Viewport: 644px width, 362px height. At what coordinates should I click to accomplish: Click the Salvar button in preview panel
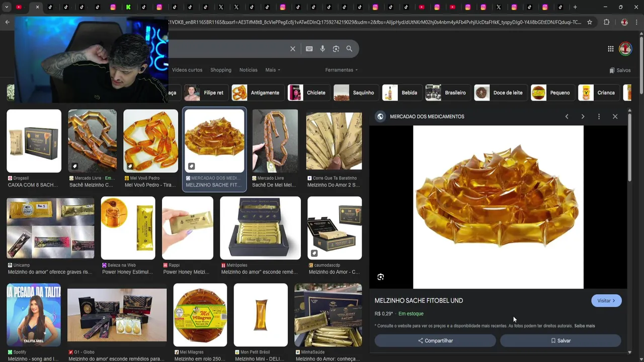[x=560, y=341]
